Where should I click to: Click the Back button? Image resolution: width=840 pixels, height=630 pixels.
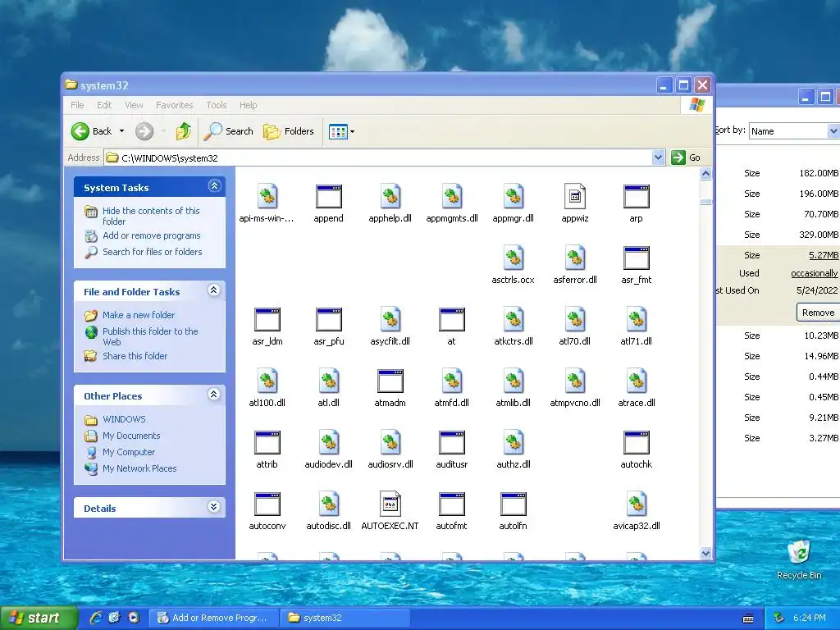pos(92,131)
